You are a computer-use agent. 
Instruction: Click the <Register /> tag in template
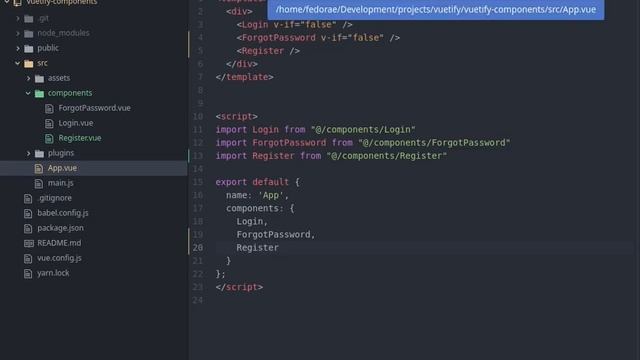click(268, 51)
